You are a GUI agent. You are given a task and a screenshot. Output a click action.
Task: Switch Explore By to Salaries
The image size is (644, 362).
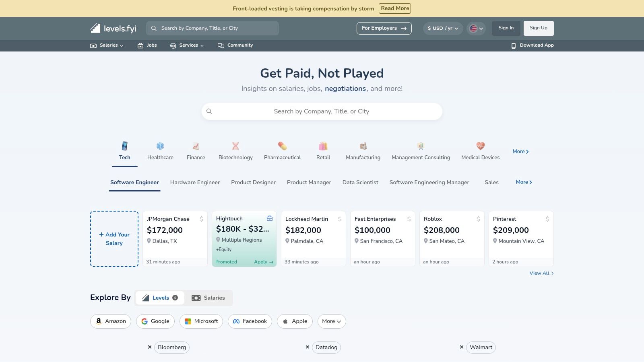[208, 298]
